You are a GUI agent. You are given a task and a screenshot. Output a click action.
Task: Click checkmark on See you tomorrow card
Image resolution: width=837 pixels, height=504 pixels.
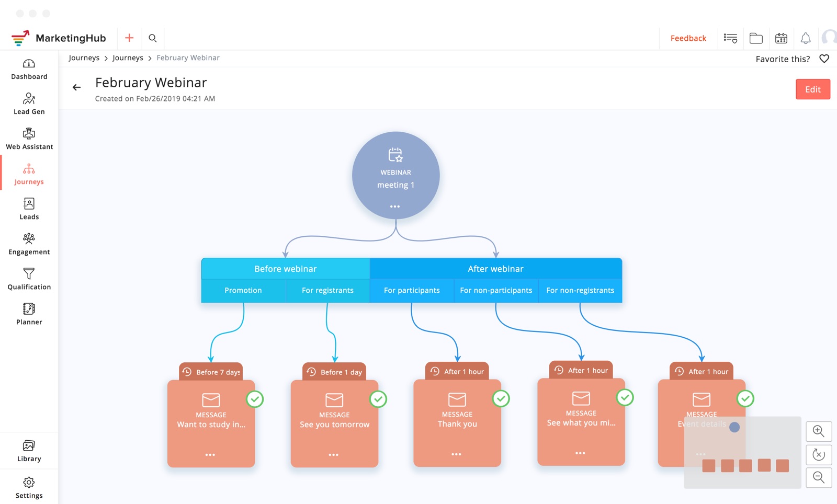pyautogui.click(x=378, y=399)
